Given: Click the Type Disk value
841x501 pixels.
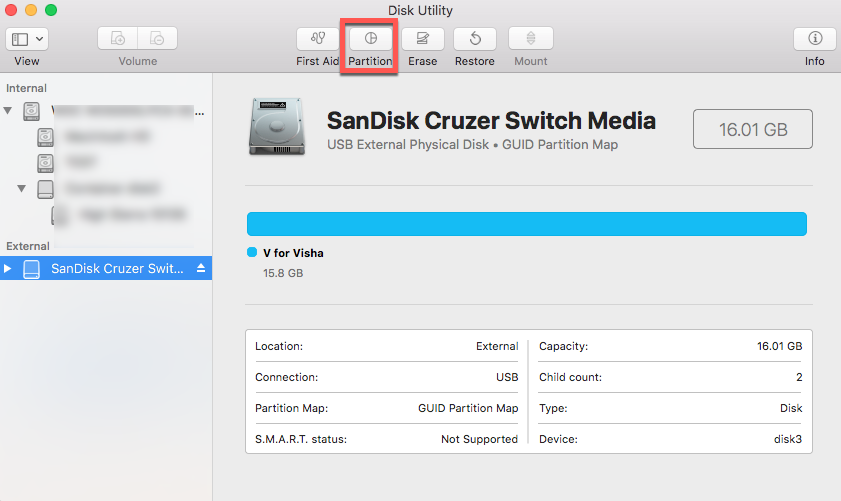Looking at the screenshot, I should click(791, 408).
